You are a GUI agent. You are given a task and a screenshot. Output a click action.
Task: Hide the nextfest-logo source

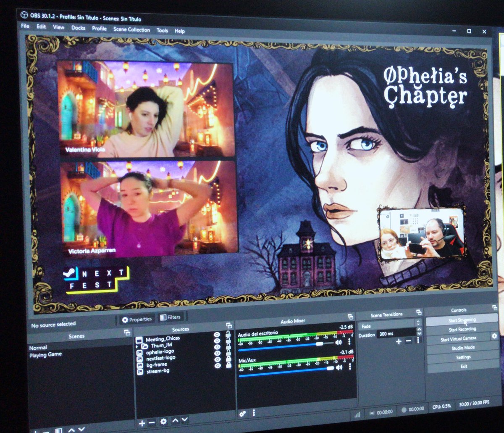point(217,354)
